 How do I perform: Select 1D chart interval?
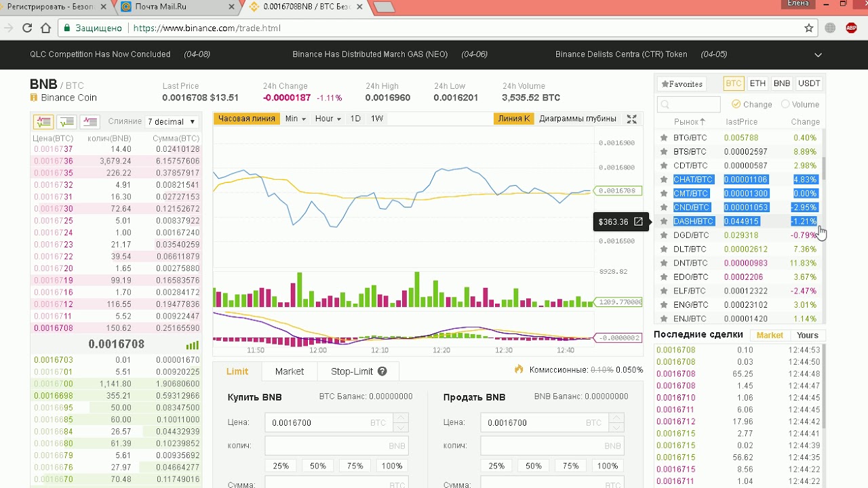click(355, 119)
